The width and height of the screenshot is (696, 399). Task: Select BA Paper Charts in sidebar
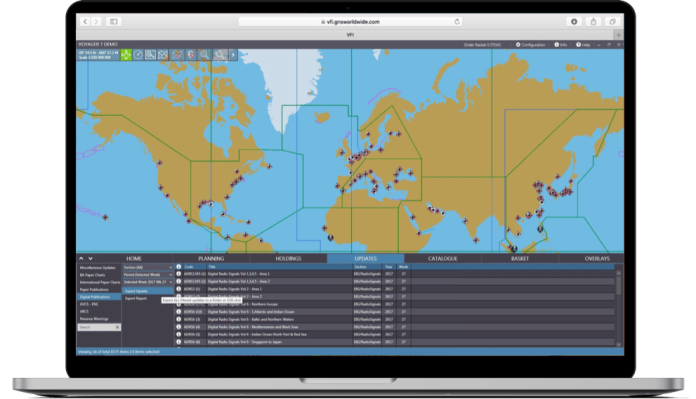point(99,275)
